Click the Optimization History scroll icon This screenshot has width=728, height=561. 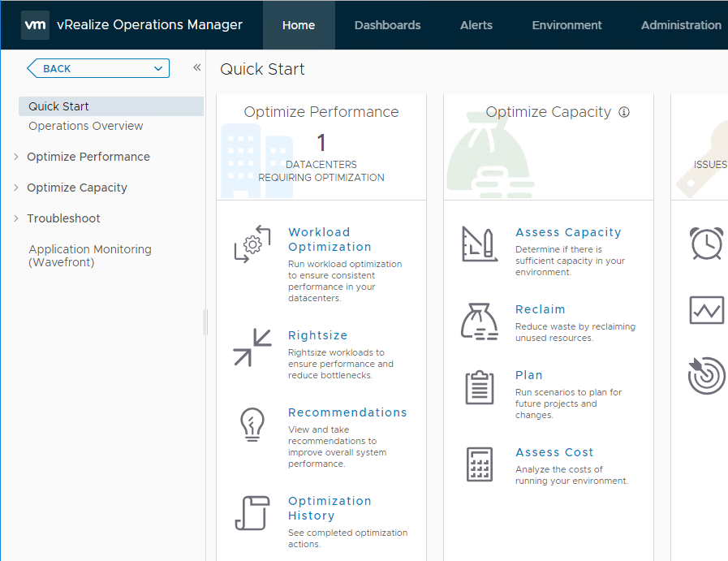click(x=252, y=513)
